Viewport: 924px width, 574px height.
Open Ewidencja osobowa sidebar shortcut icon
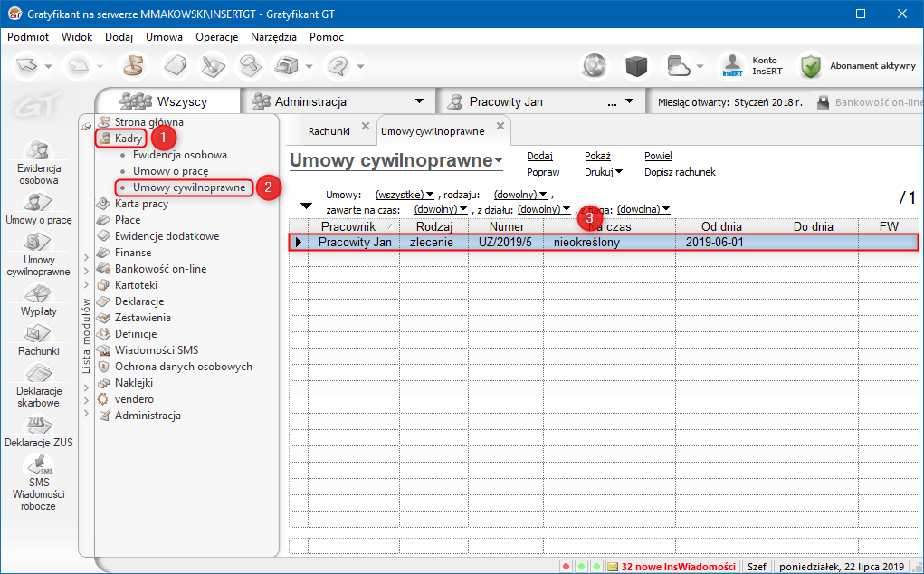[x=38, y=150]
